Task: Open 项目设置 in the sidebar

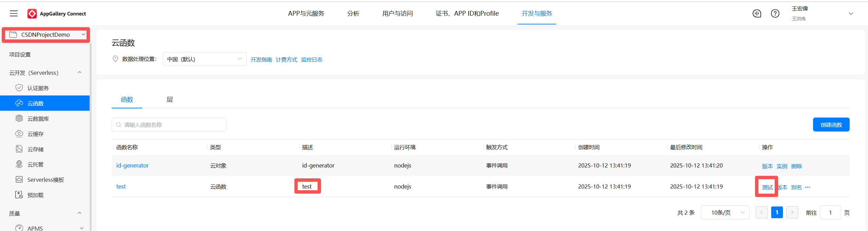Action: (x=20, y=54)
